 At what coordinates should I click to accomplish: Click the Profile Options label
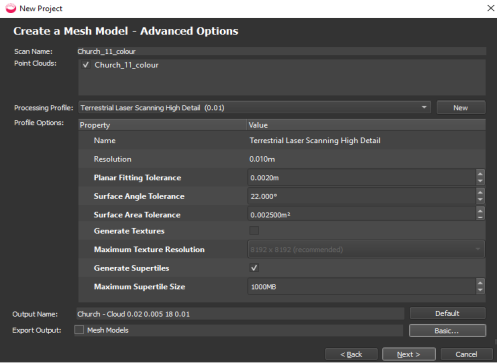coord(39,123)
